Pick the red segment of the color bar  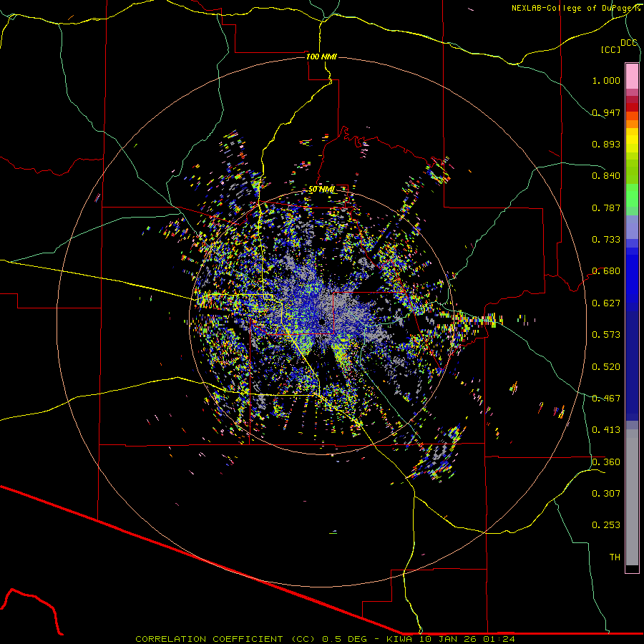pos(632,107)
